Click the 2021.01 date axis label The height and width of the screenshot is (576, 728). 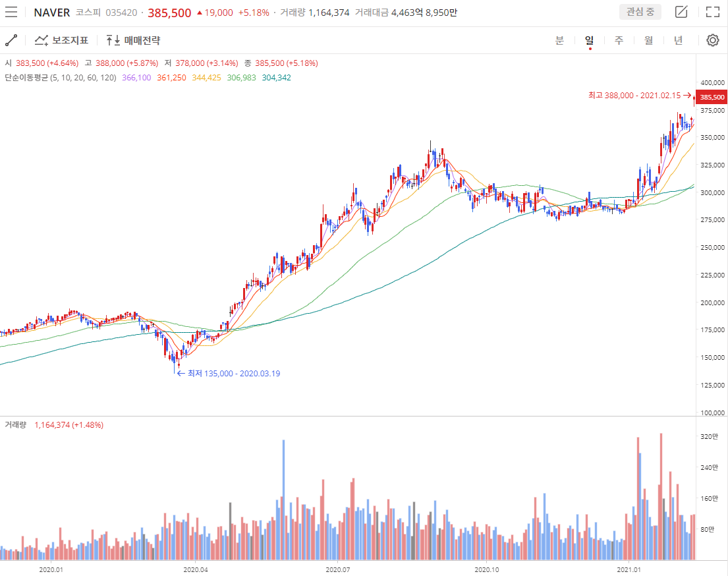coord(629,569)
